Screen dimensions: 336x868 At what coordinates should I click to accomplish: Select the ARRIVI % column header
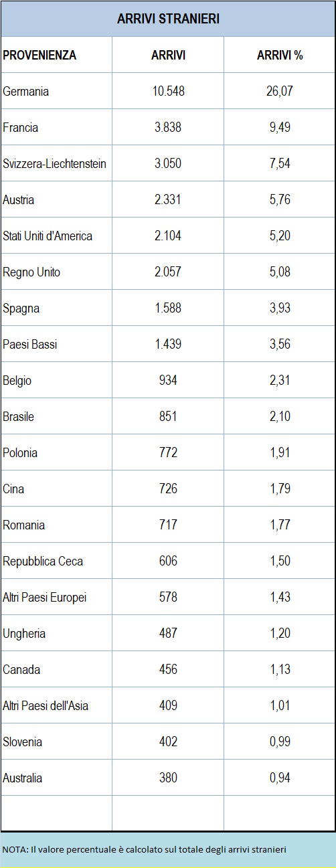pyautogui.click(x=280, y=55)
